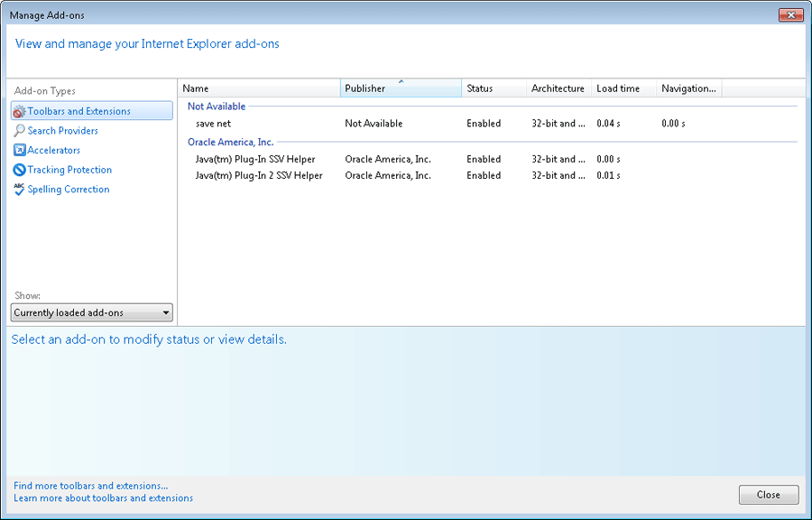The image size is (812, 520).
Task: Select Java(tm) Plug-In 2 SSV Helper entry
Action: 258,175
